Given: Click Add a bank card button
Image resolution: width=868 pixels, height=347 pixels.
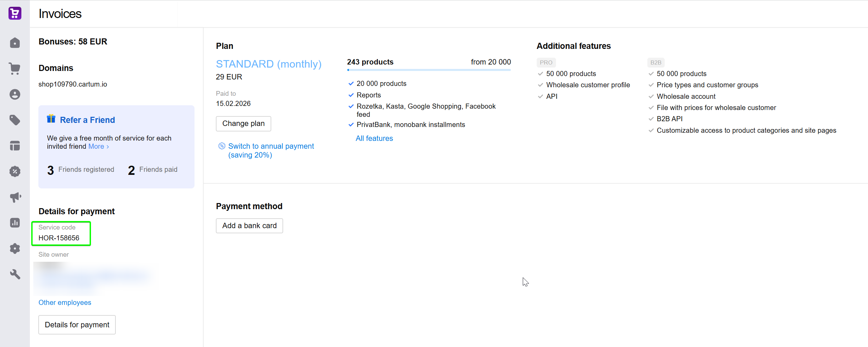Looking at the screenshot, I should point(249,226).
